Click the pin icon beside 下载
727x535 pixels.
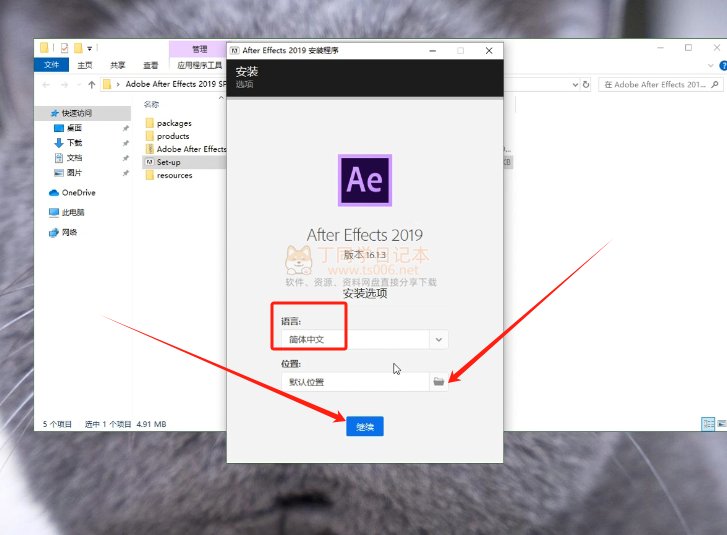tap(125, 143)
